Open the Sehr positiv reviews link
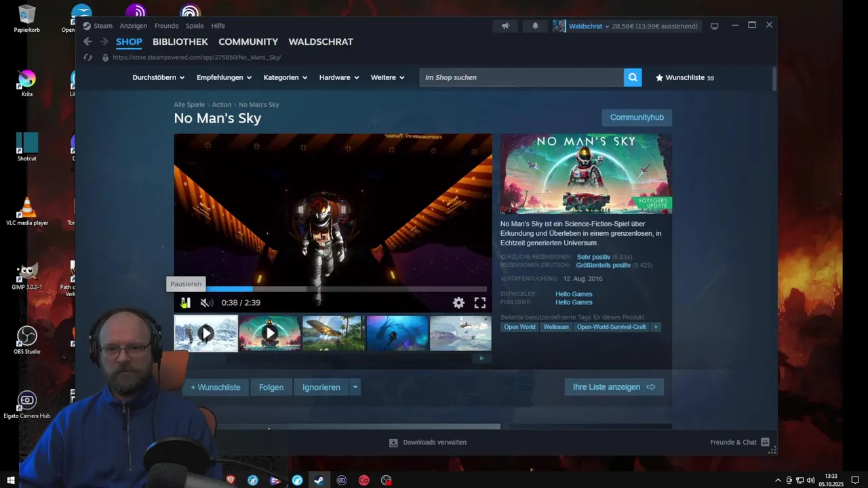 pyautogui.click(x=593, y=257)
